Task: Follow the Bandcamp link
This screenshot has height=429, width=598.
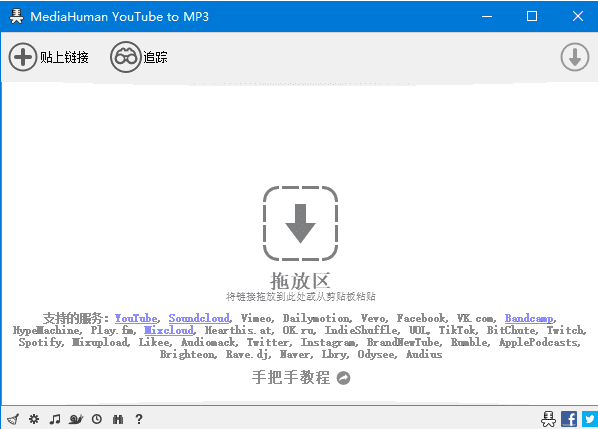Action: coord(529,318)
